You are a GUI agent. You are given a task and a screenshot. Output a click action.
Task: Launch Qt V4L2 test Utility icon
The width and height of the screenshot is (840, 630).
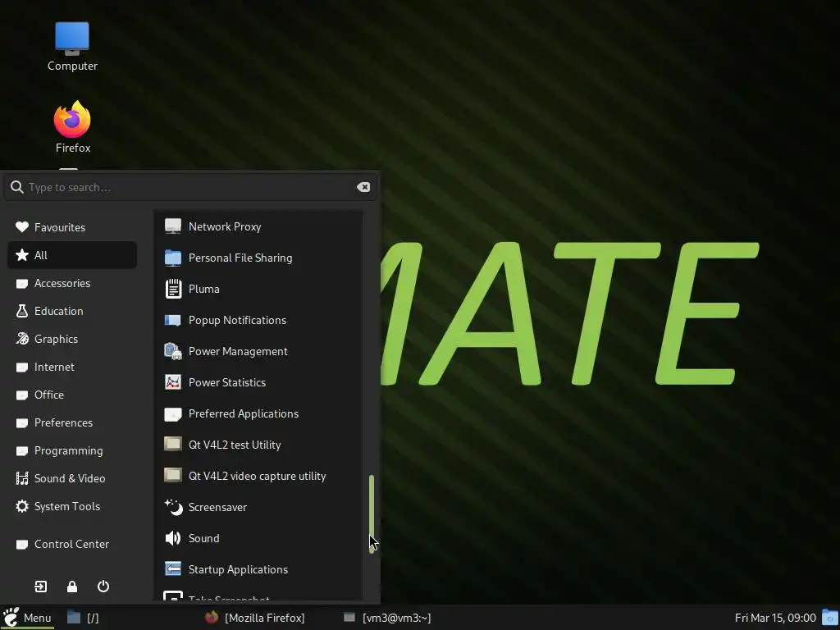tap(172, 445)
